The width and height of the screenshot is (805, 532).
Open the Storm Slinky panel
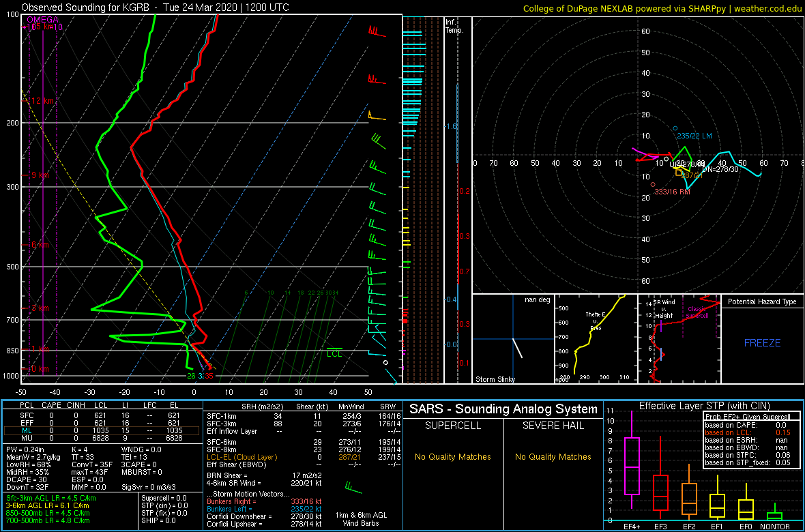pos(513,339)
